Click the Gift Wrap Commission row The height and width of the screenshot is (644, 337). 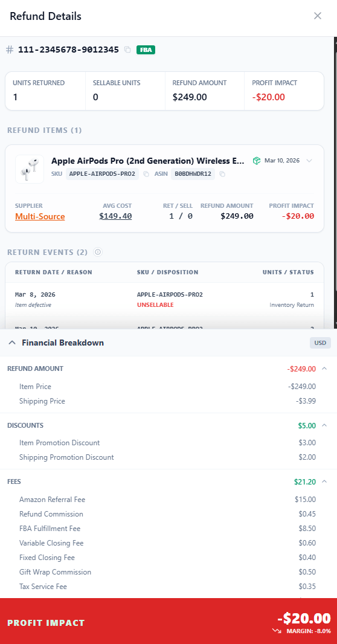click(x=167, y=572)
